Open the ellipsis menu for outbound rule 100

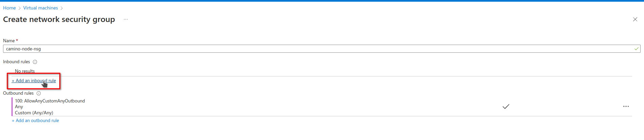point(626,107)
